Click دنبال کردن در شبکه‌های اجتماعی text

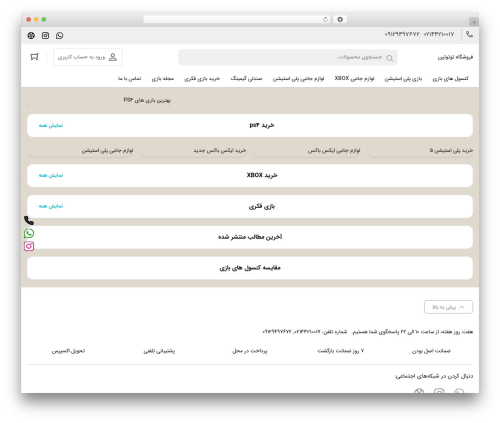click(434, 376)
